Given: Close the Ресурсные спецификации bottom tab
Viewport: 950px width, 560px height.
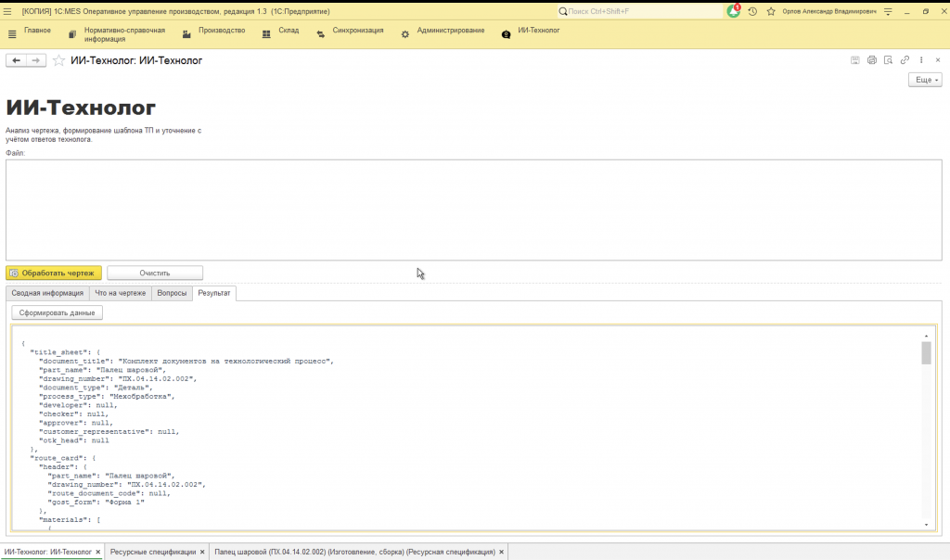Looking at the screenshot, I should coord(202,553).
